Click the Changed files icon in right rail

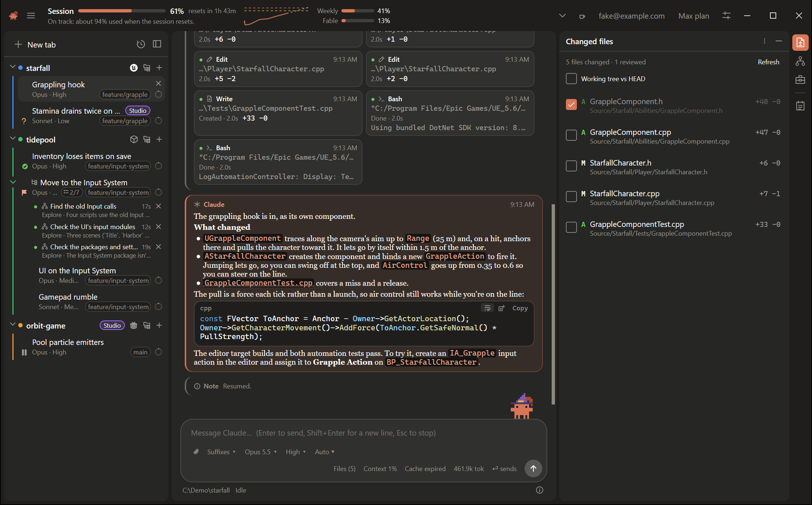tap(800, 43)
